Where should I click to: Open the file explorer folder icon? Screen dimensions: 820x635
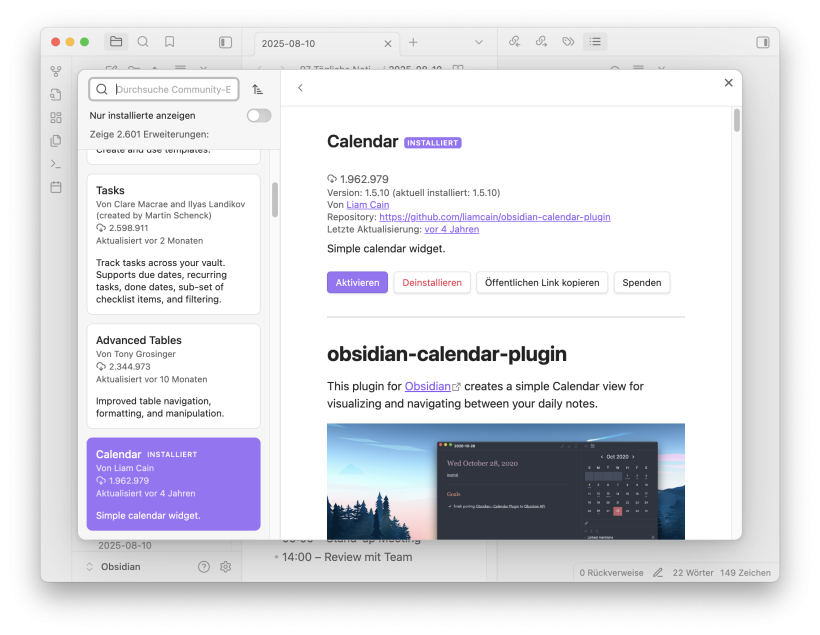point(116,41)
